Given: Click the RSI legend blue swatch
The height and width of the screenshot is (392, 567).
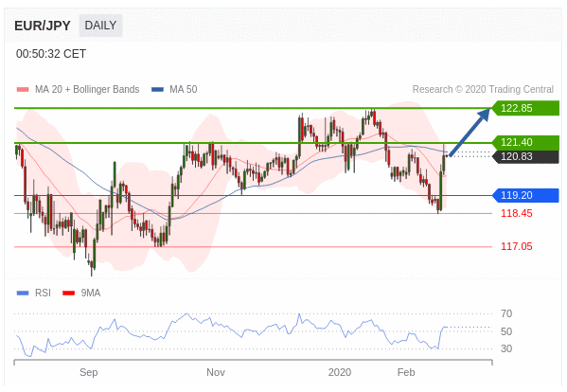Looking at the screenshot, I should 23,293.
